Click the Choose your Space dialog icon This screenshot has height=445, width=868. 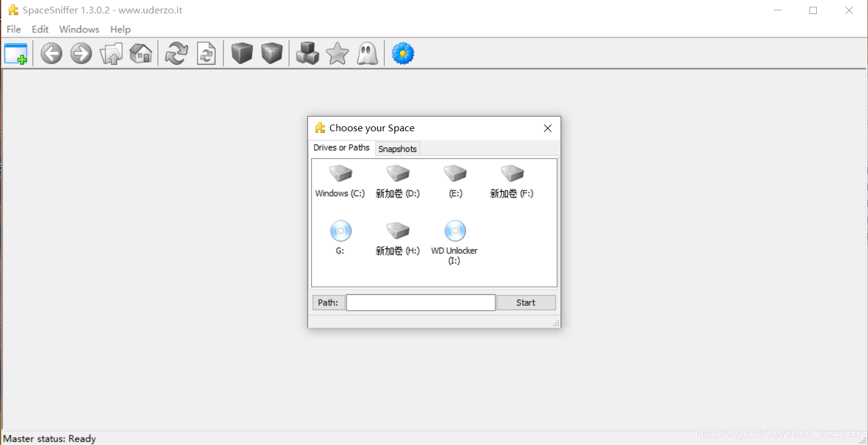[320, 128]
